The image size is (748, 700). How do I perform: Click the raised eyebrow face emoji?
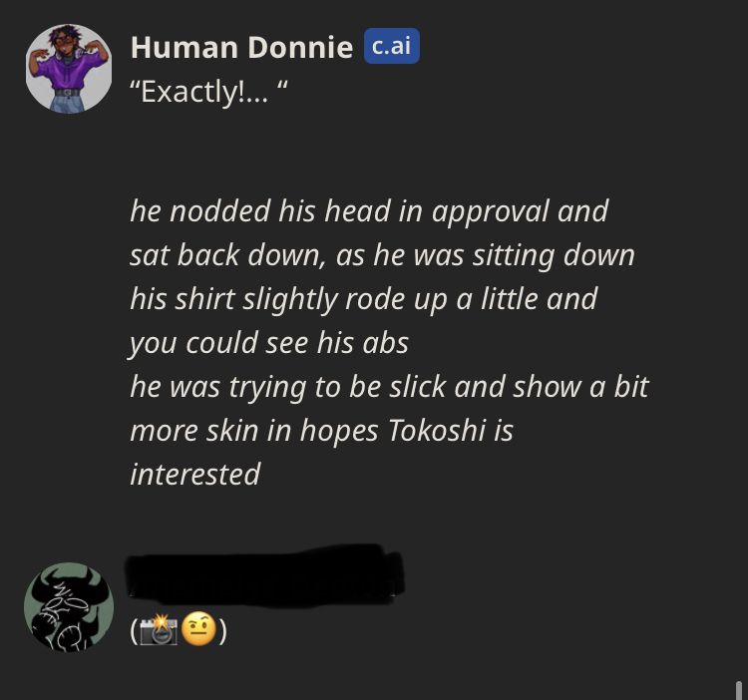click(x=198, y=630)
